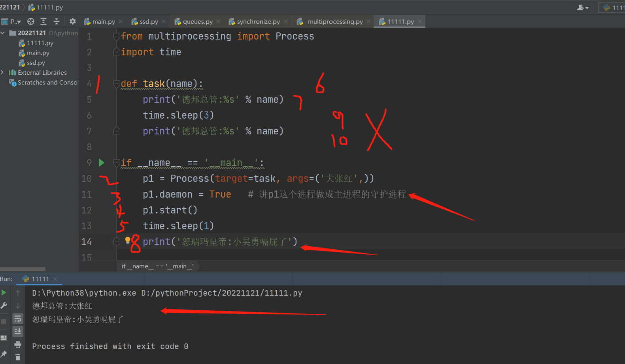Click the Project panel horizontal scrollbar

23,269
